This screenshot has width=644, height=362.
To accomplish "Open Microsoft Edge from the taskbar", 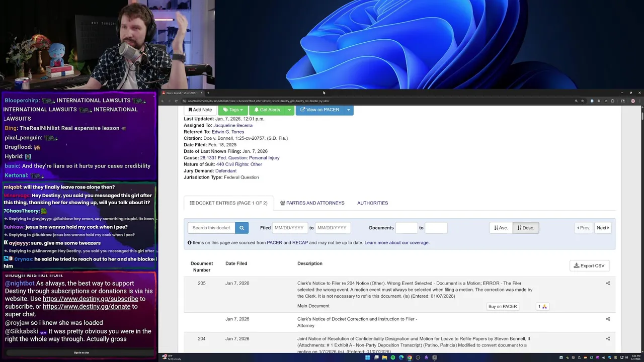I will pos(401,357).
